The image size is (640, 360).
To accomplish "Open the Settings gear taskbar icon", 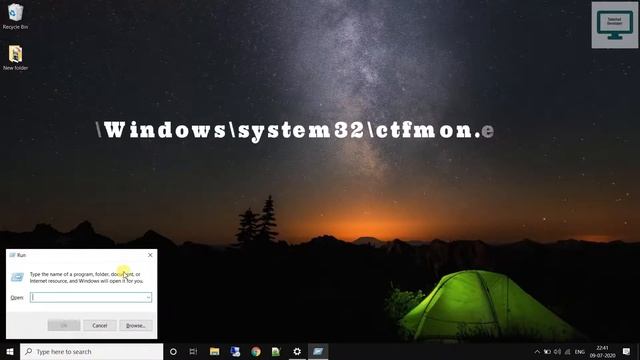I will [297, 351].
